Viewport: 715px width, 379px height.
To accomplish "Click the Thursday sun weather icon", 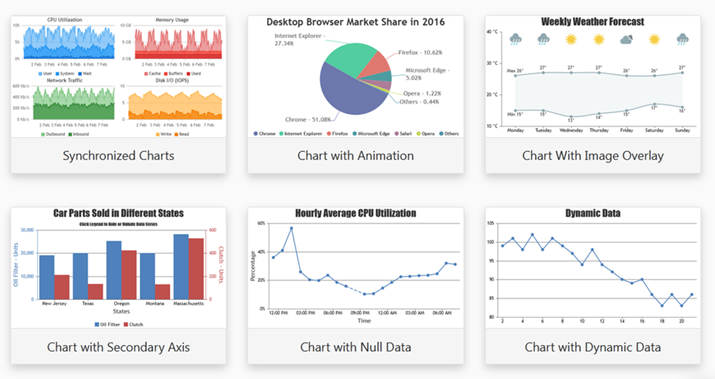I will pos(599,40).
